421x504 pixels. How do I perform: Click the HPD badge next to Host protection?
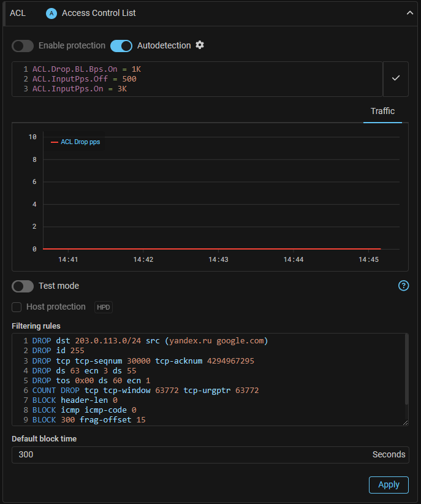(x=104, y=307)
